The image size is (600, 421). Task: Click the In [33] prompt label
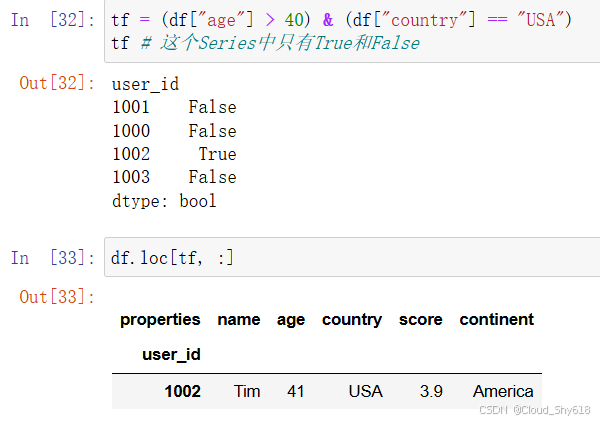point(53,258)
